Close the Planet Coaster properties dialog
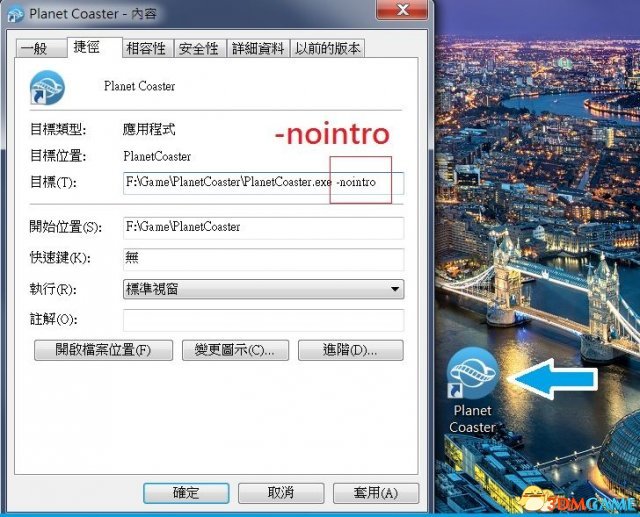This screenshot has height=517, width=640. tap(402, 9)
